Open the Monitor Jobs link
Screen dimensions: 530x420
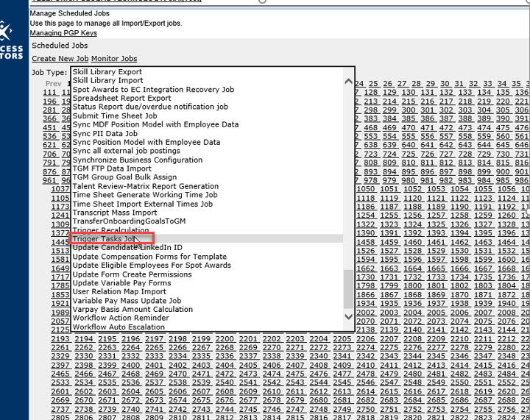click(x=114, y=58)
